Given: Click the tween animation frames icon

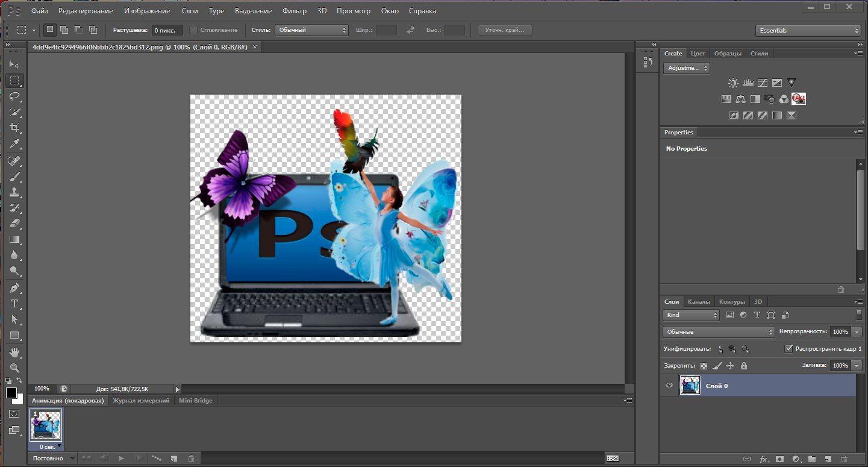Looking at the screenshot, I should pos(157,459).
